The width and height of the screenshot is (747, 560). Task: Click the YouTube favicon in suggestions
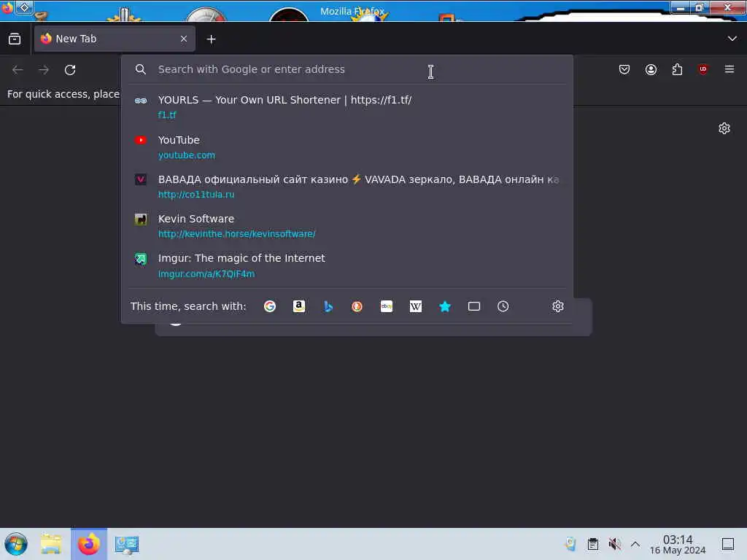(x=141, y=140)
